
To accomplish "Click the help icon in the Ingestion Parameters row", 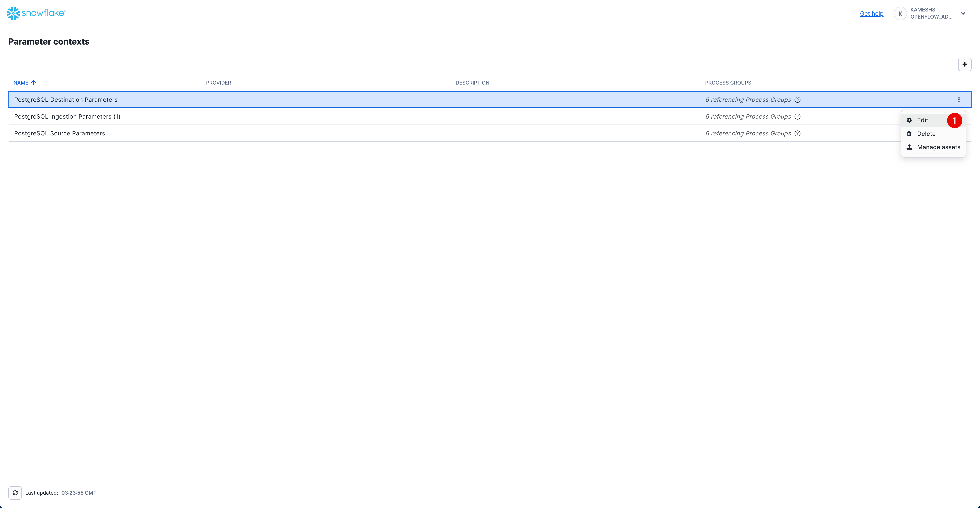I will pyautogui.click(x=797, y=117).
